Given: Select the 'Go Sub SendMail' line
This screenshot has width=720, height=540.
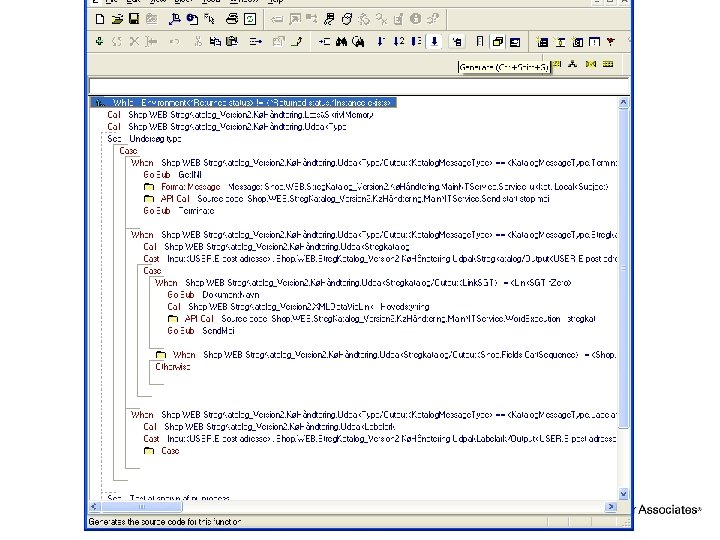Looking at the screenshot, I should pyautogui.click(x=201, y=331).
